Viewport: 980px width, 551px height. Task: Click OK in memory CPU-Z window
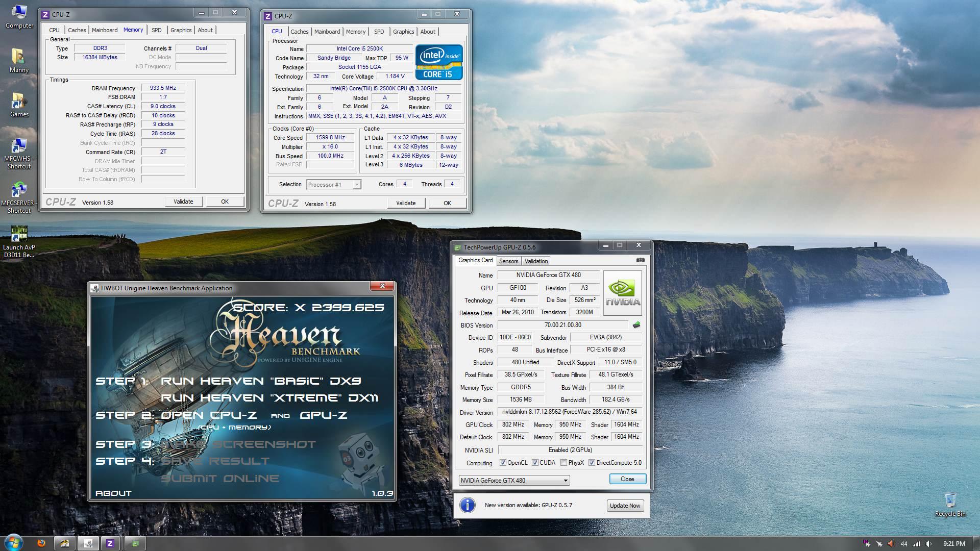pyautogui.click(x=225, y=202)
